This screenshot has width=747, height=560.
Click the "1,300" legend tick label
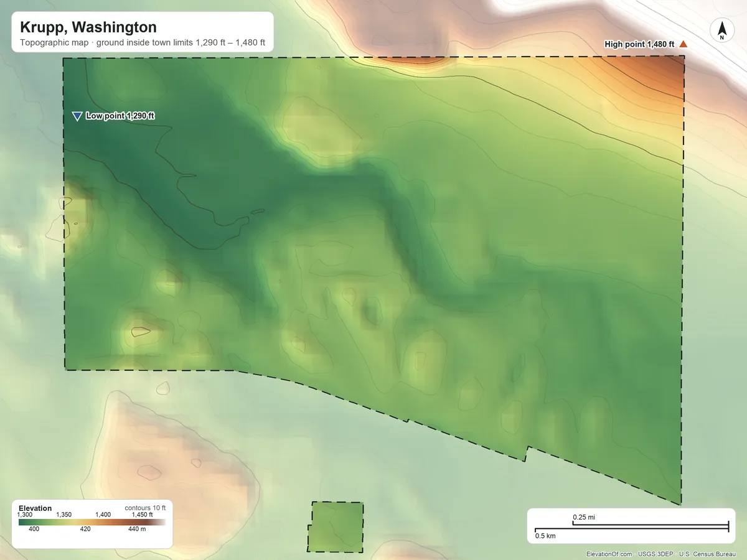tap(25, 515)
